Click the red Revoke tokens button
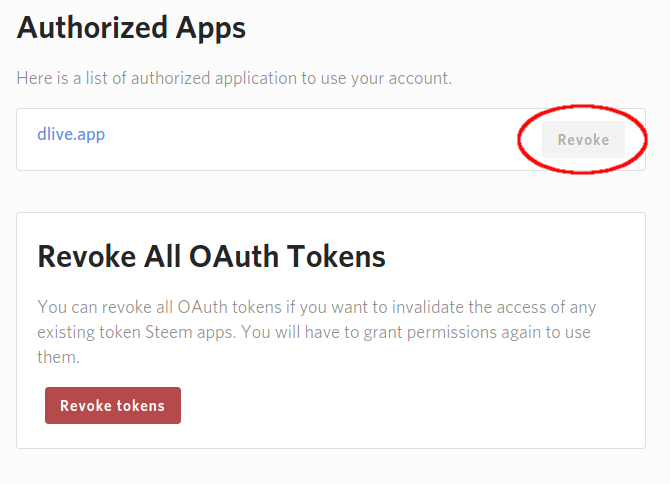The image size is (670, 484). click(x=113, y=405)
